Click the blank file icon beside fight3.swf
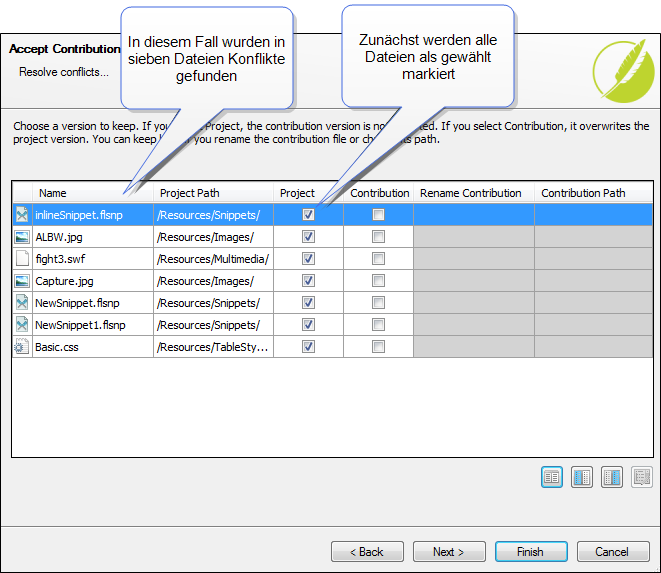This screenshot has width=661, height=573. click(22, 259)
